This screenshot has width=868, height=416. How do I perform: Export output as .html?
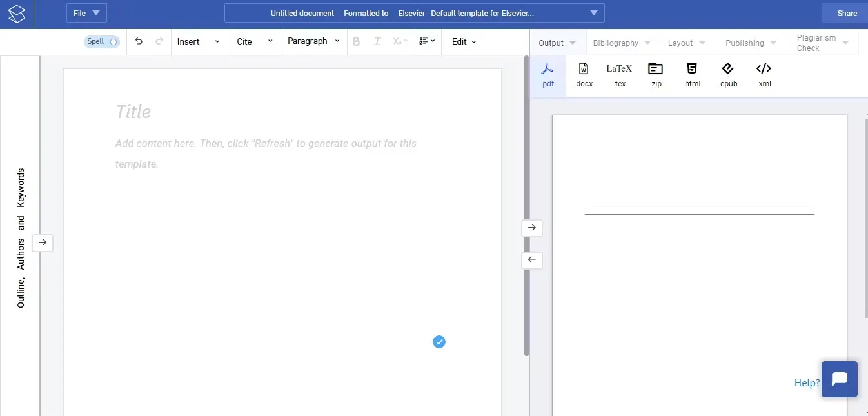[x=691, y=75]
